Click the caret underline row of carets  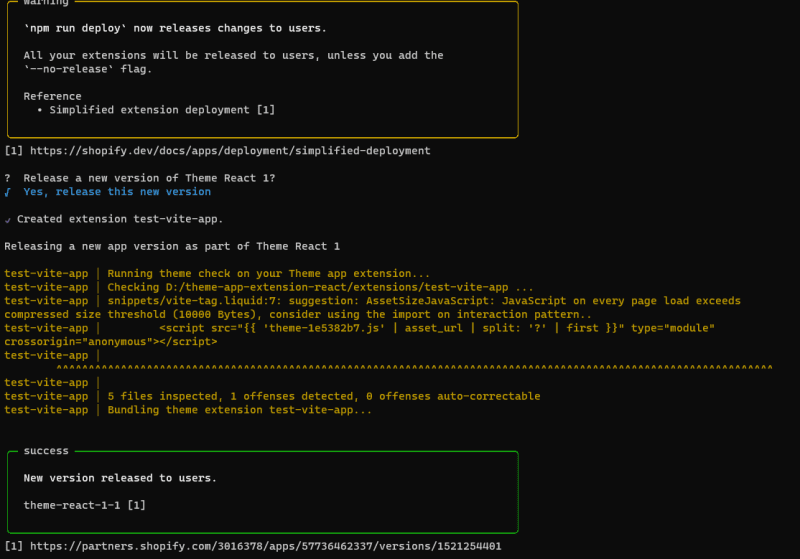tap(414, 368)
